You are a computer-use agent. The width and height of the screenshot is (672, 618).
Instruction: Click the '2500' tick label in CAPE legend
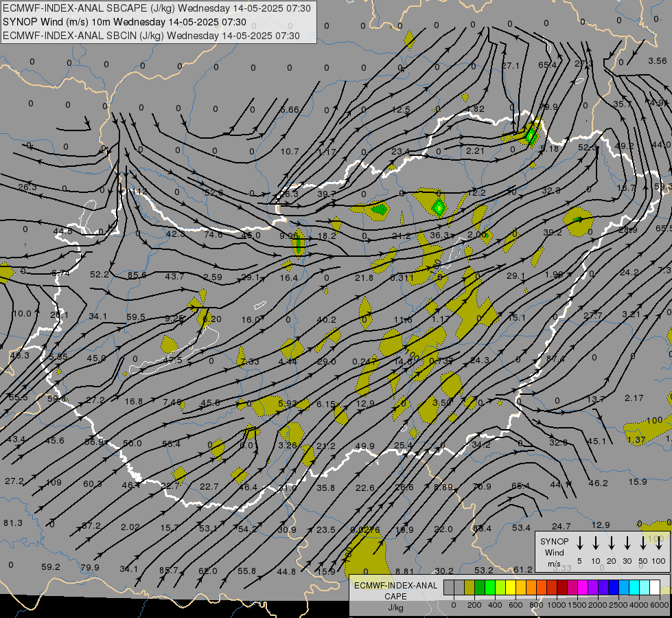tap(618, 605)
